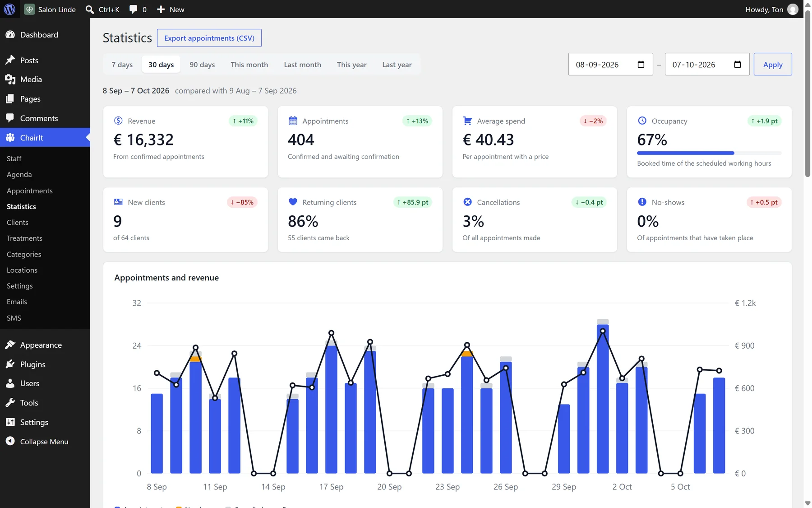Apply the selected date range
The height and width of the screenshot is (508, 812).
[773, 65]
